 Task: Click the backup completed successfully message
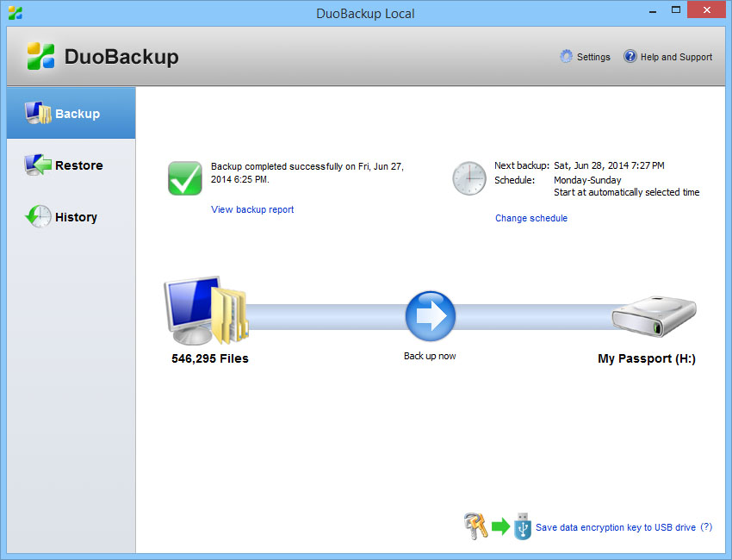click(307, 173)
